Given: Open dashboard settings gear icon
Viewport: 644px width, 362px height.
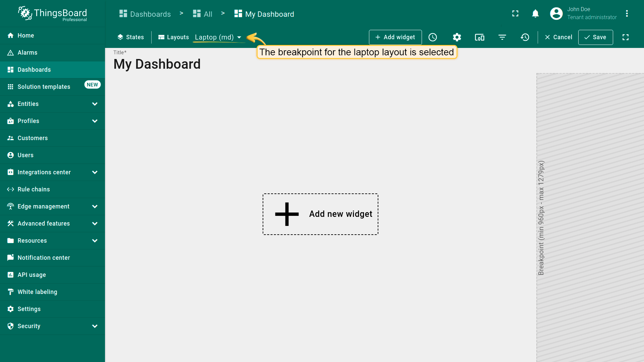Looking at the screenshot, I should (457, 37).
